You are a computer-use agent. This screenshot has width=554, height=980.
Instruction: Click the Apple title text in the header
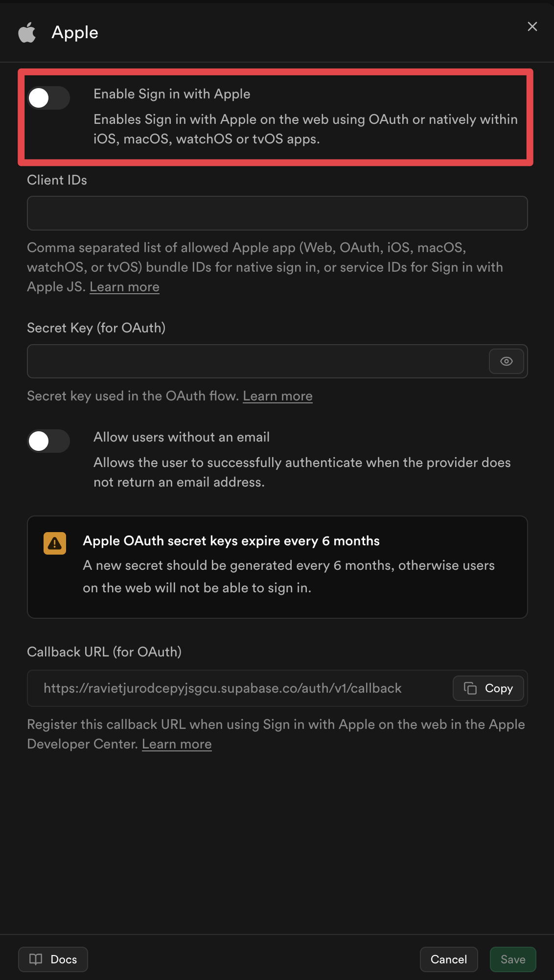coord(74,32)
